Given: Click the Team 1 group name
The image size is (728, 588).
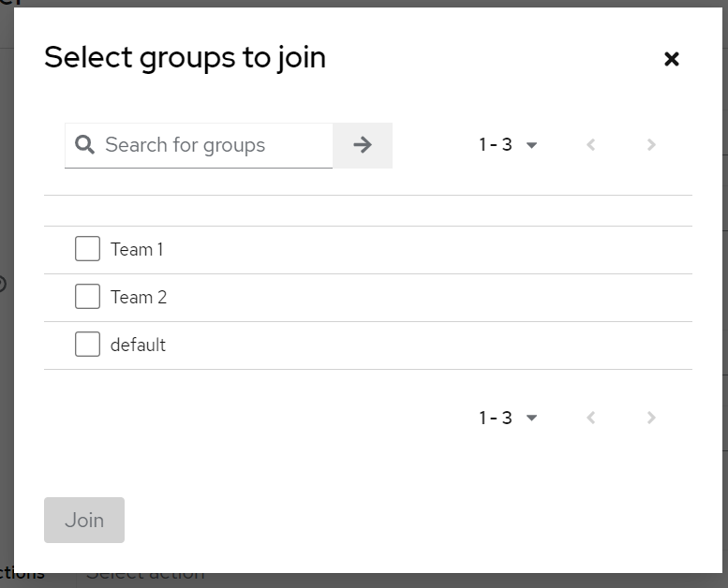Looking at the screenshot, I should pos(137,249).
